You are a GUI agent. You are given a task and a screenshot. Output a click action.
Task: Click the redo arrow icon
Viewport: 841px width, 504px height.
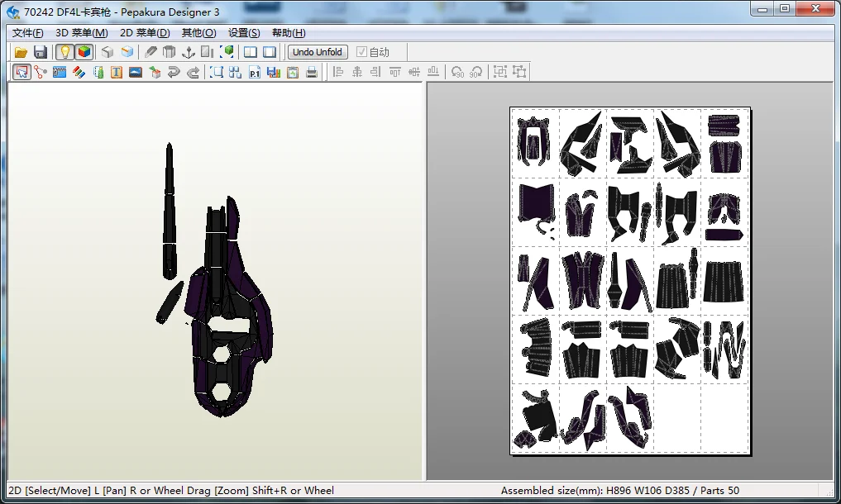193,72
